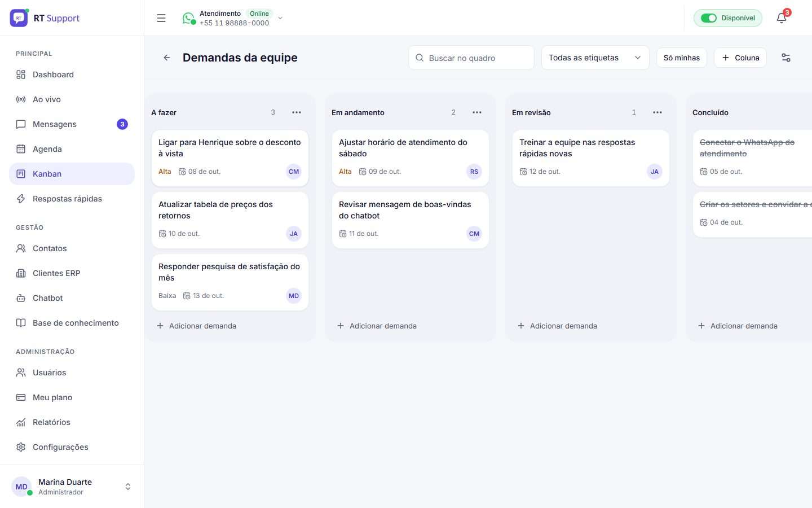This screenshot has height=508, width=812.
Task: Open options menu for Em revisão column
Action: 657,112
